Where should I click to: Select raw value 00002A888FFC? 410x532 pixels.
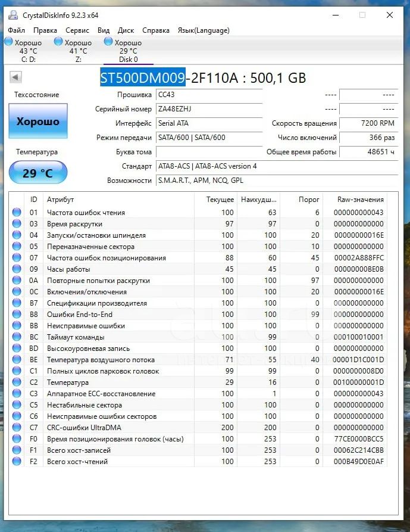coord(359,258)
